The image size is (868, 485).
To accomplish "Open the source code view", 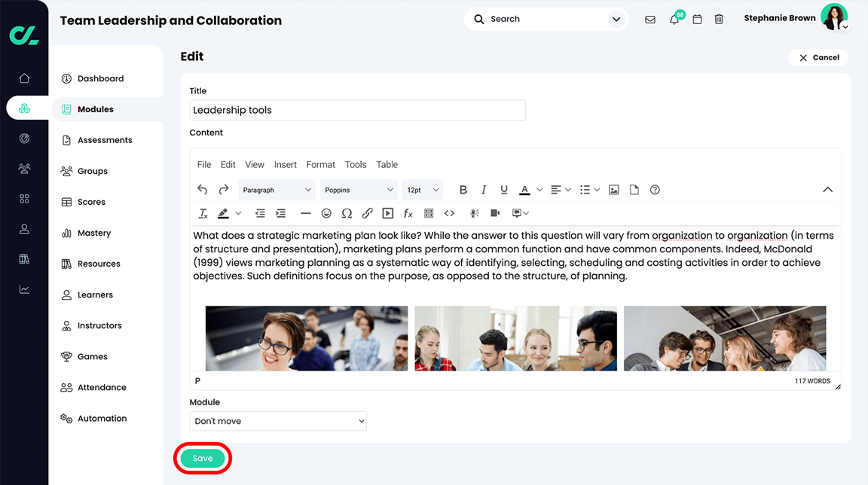I will (450, 213).
